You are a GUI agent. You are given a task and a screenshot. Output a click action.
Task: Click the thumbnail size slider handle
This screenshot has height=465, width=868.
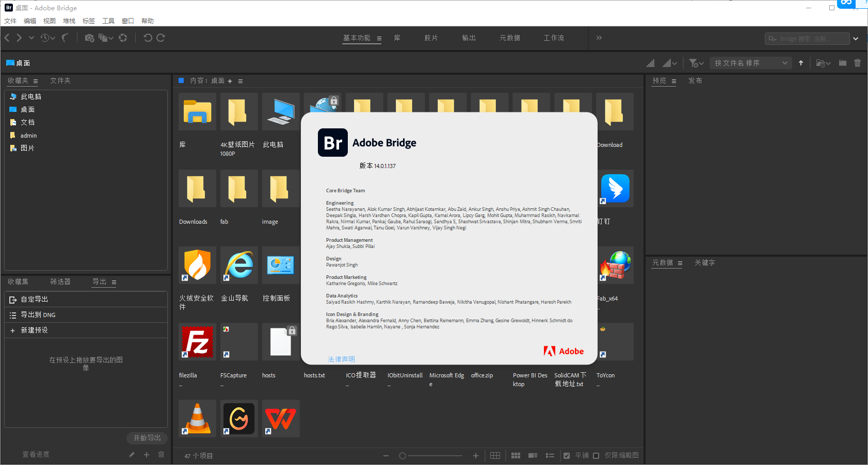click(x=403, y=456)
